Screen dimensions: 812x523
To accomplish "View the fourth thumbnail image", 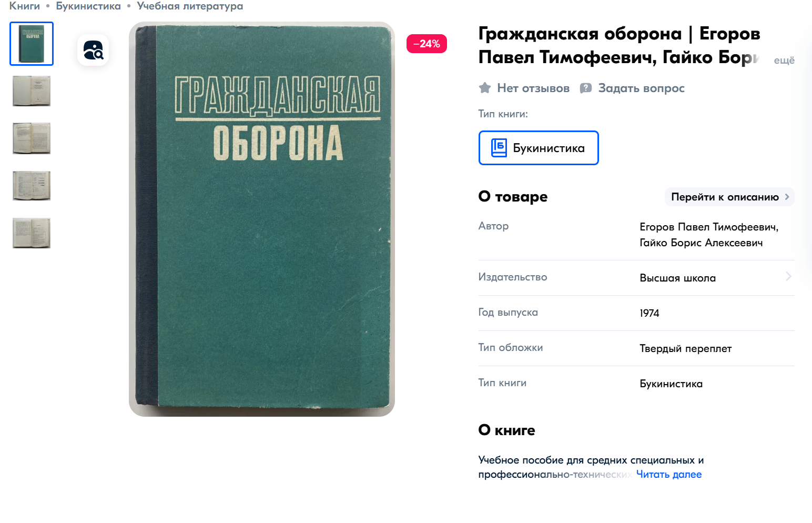I will click(32, 186).
